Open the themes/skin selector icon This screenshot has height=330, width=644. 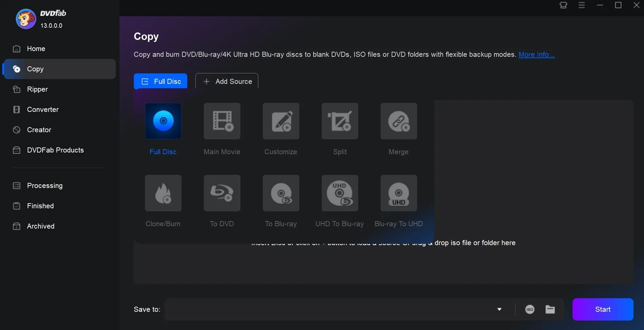click(563, 5)
